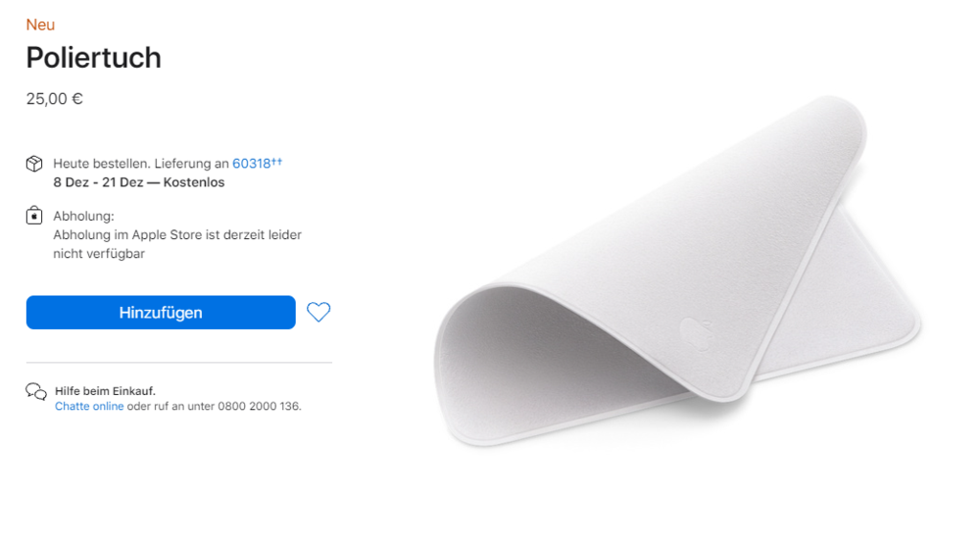980x547 pixels.
Task: Click the Poliertuch product image
Action: tap(677, 271)
